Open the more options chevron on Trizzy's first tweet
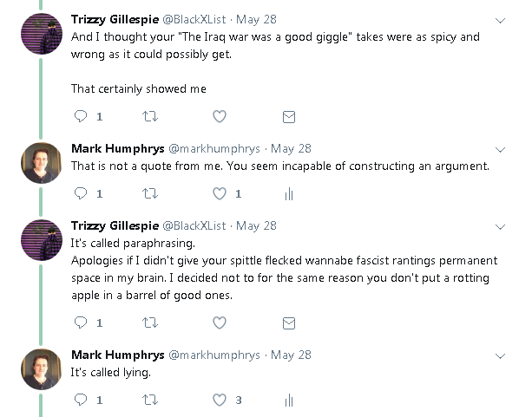Viewport: 532px width, 417px height. pos(500,19)
